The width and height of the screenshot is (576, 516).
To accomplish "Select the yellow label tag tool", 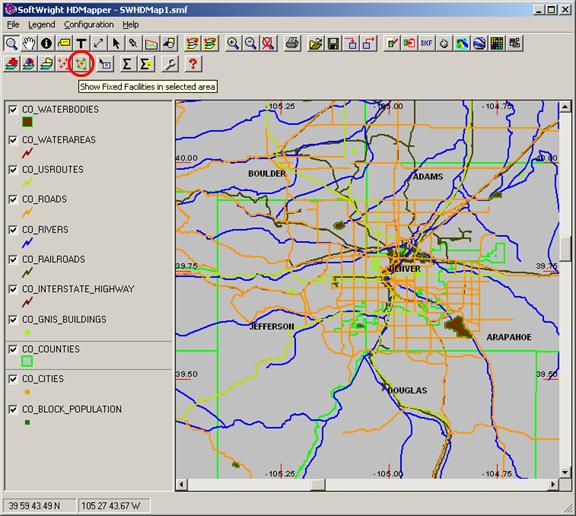I will pos(64,44).
